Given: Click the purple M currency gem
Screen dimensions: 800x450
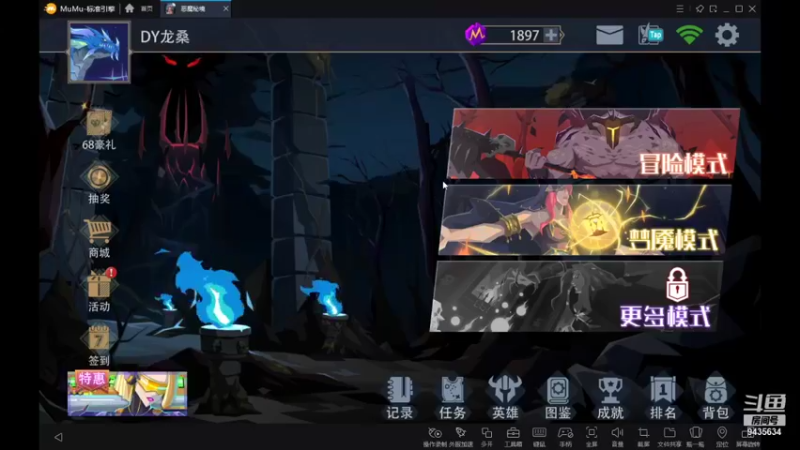Looking at the screenshot, I should coord(476,34).
